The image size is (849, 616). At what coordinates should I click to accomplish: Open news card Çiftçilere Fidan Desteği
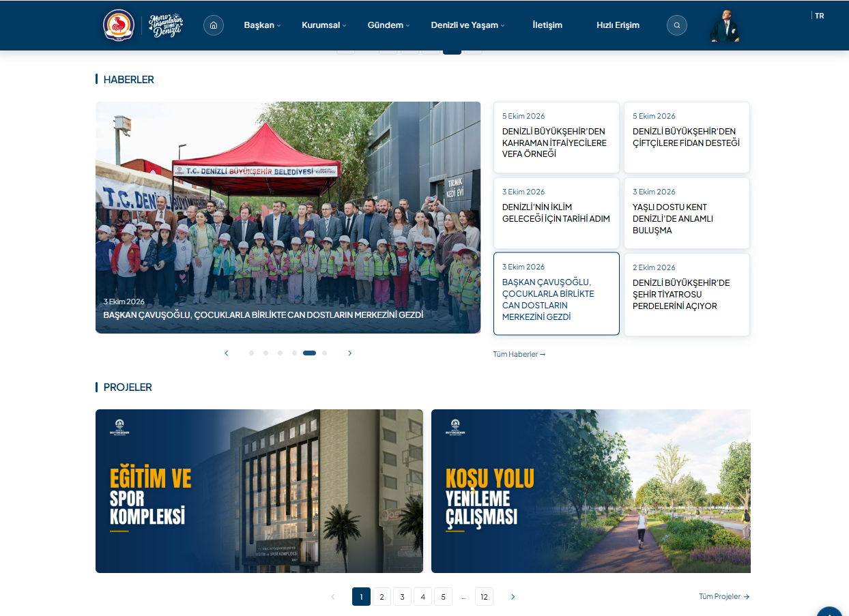click(687, 137)
